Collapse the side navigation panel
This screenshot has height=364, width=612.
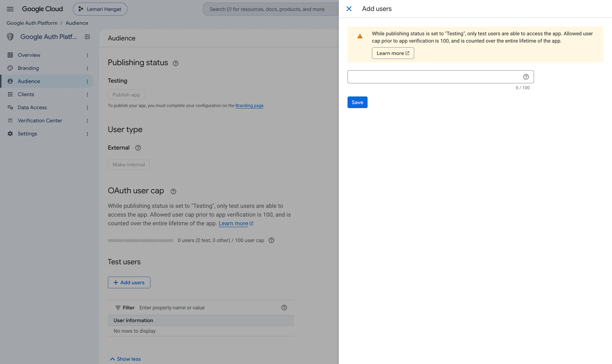pyautogui.click(x=87, y=37)
